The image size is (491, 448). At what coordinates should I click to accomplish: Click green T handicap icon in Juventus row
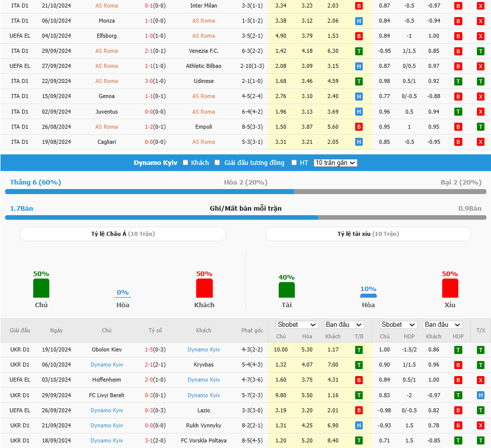tap(458, 112)
